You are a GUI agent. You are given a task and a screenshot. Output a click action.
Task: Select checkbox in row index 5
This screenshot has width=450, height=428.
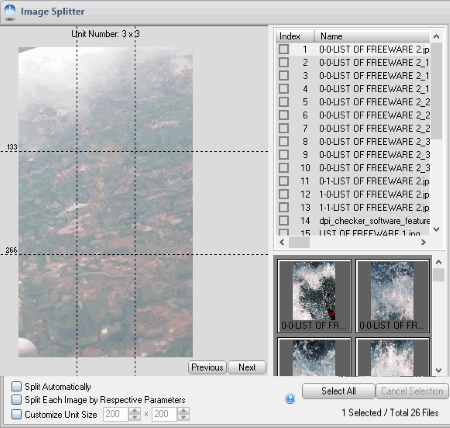[x=284, y=102]
